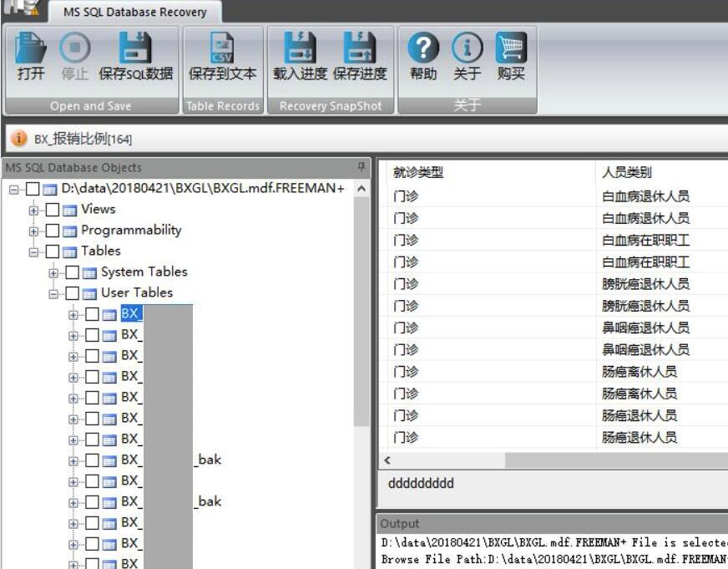Viewport: 728px width, 569px height.
Task: Check the Views checkbox in tree
Action: pyautogui.click(x=53, y=210)
